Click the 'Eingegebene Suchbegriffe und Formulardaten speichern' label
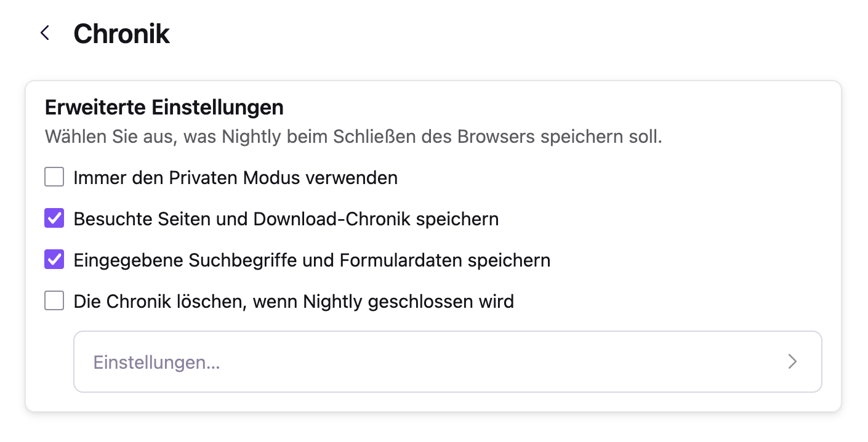The height and width of the screenshot is (442, 868). tap(311, 260)
